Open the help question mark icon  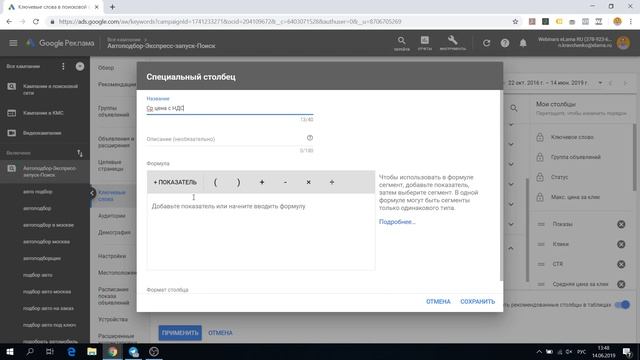(505, 43)
